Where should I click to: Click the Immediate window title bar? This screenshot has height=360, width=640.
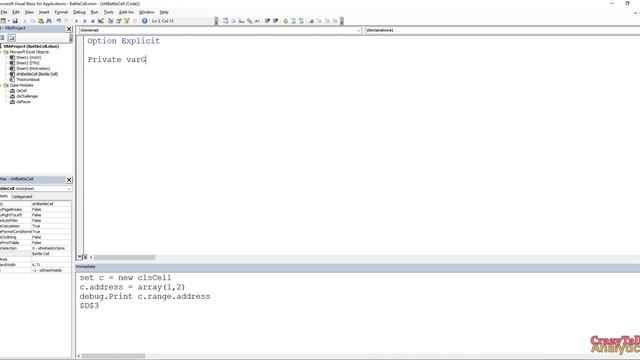coord(358,267)
